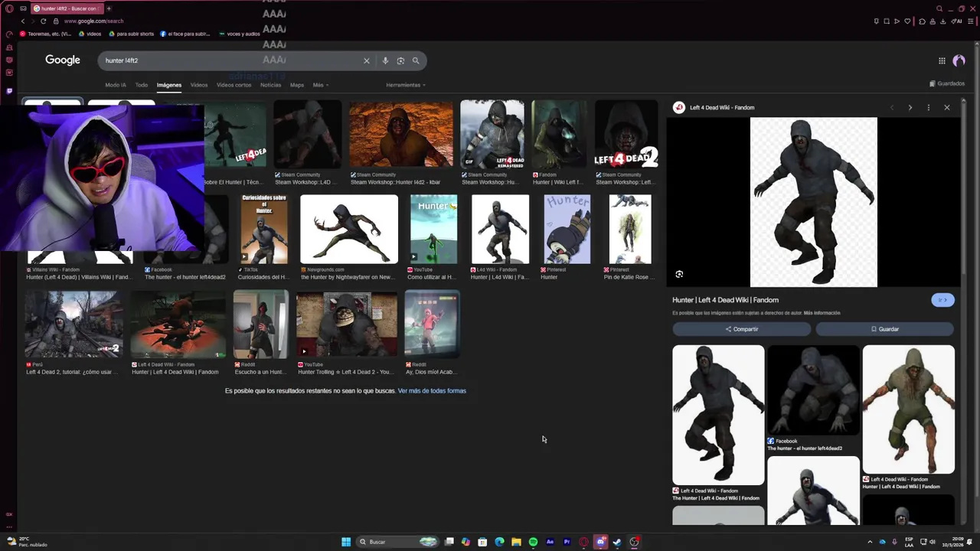Switch to the Noticias tab

[271, 85]
